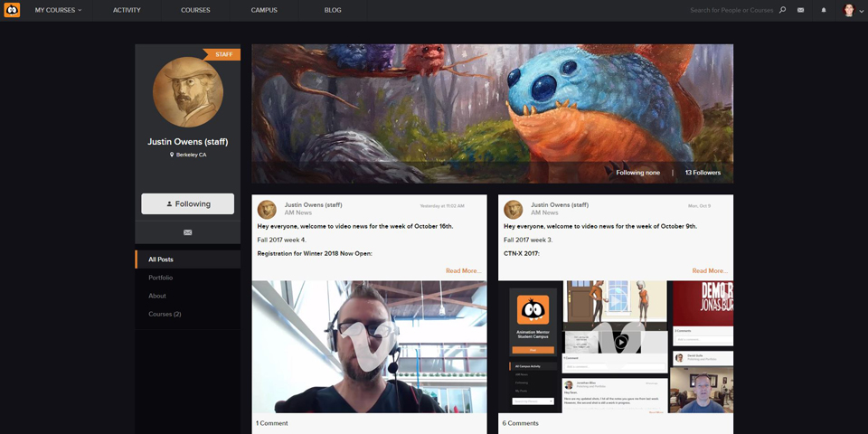Screen dimensions: 868x434
Task: Click author avatar on Oct 9 post
Action: 514,209
